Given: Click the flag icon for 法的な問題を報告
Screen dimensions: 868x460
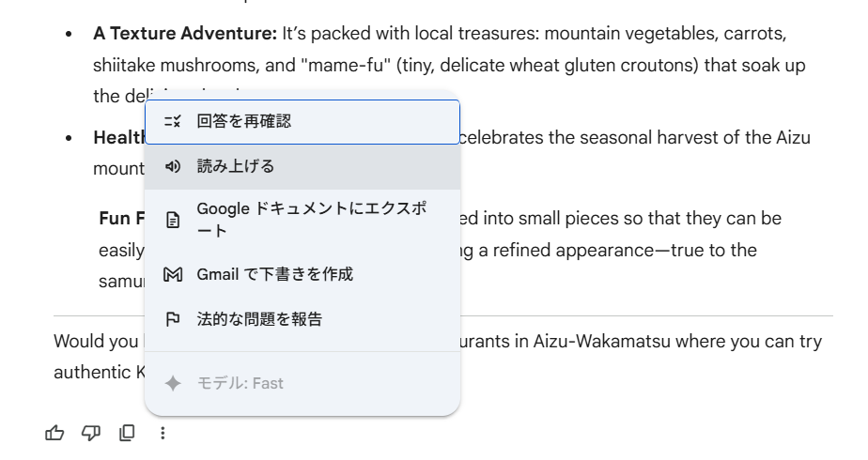Looking at the screenshot, I should pos(172,319).
